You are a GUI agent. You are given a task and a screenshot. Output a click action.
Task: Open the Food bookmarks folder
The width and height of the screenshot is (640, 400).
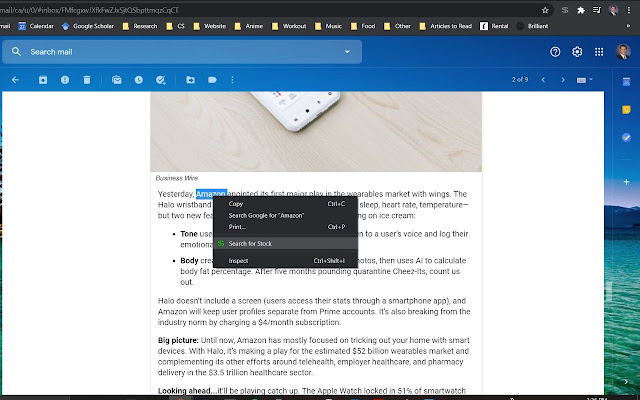pyautogui.click(x=363, y=26)
